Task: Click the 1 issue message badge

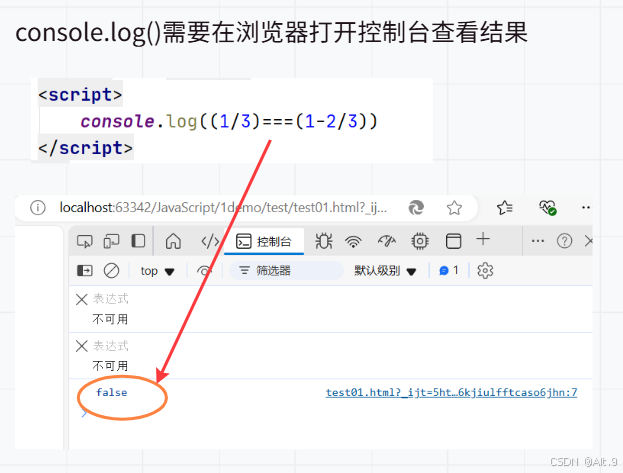Action: 449,271
